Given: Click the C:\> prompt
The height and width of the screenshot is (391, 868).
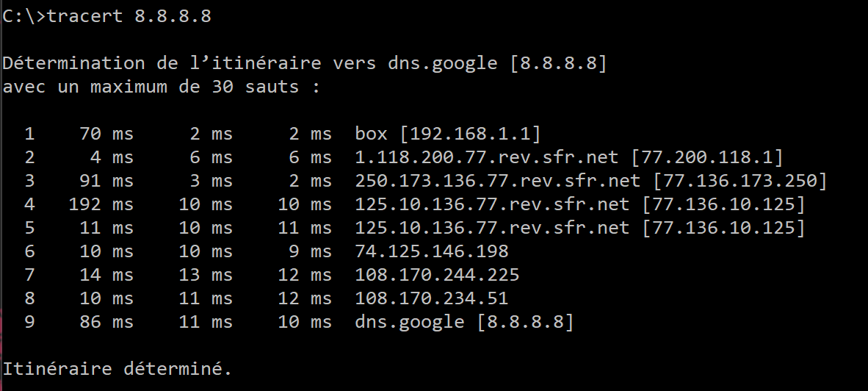Looking at the screenshot, I should (23, 16).
